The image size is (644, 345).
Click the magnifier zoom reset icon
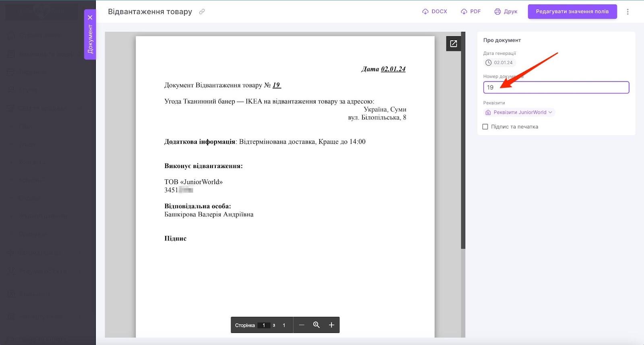[x=316, y=325]
